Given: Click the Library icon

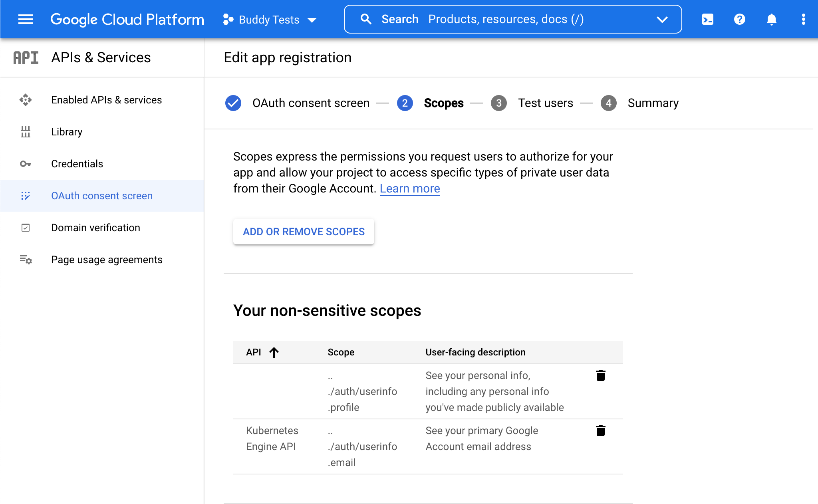Looking at the screenshot, I should (26, 132).
